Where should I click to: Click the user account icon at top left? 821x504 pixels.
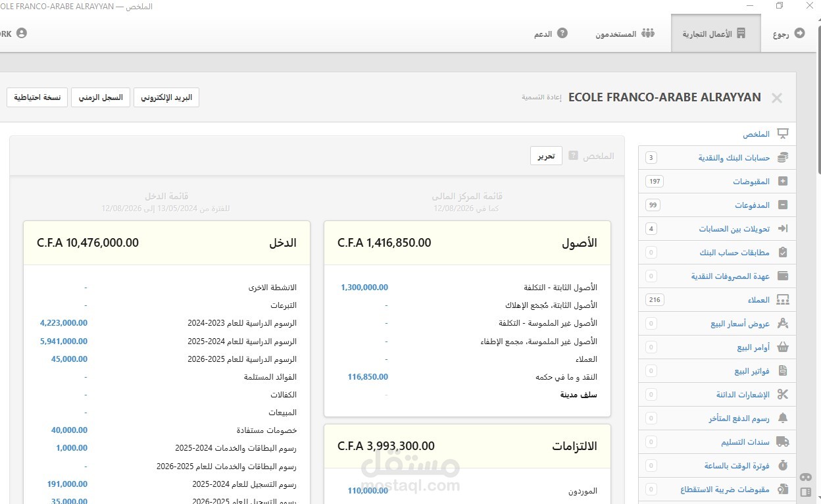coord(22,33)
